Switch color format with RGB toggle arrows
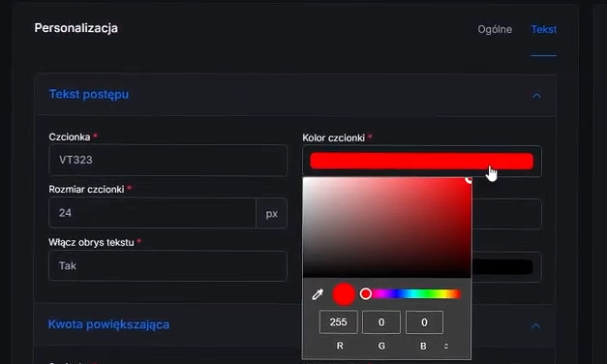607x364 pixels. click(446, 346)
